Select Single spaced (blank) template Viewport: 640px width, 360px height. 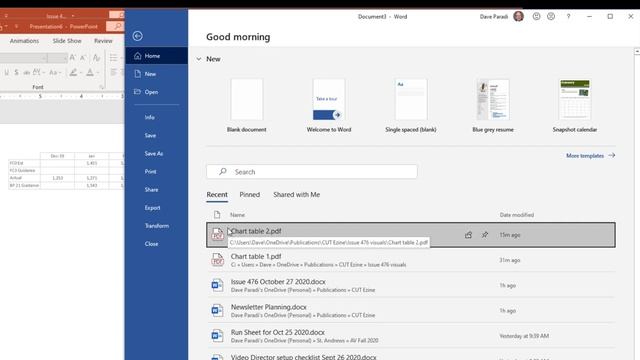[411, 106]
